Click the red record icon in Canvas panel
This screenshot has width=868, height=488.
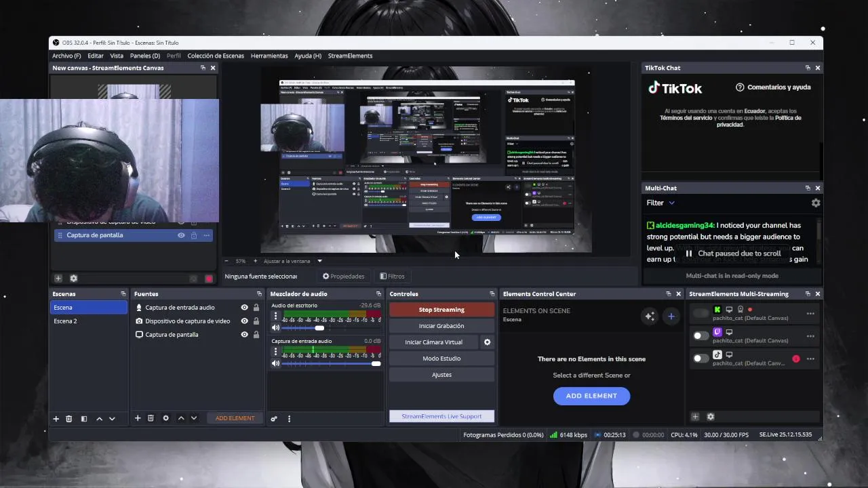point(209,279)
